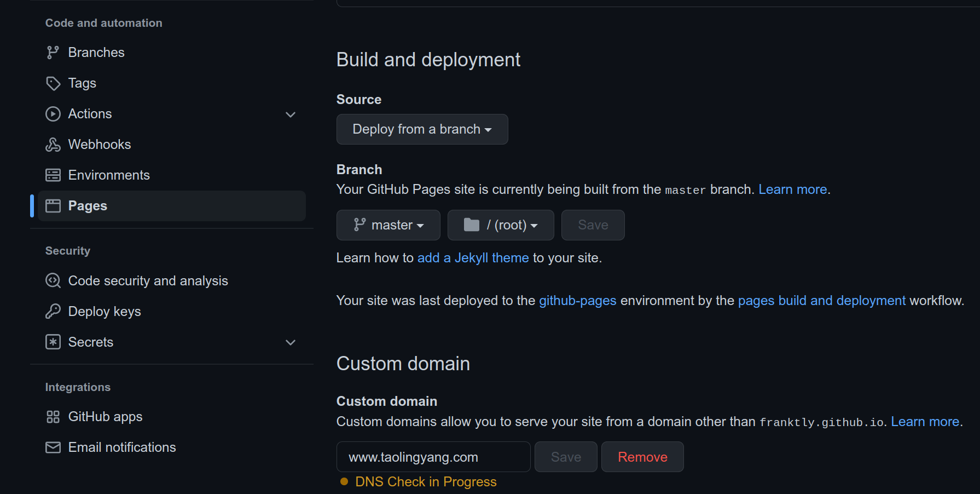The width and height of the screenshot is (980, 494).
Task: Expand the Actions submenu chevron
Action: (291, 114)
